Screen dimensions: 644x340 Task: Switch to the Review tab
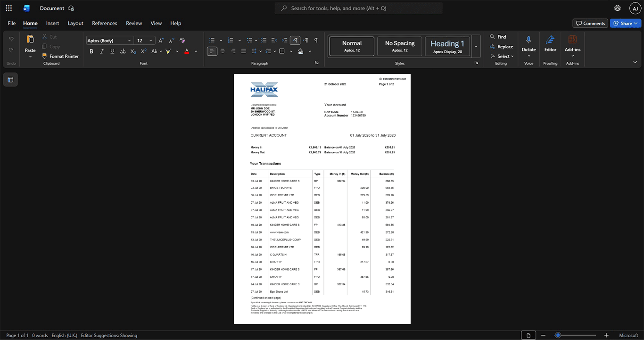(x=134, y=23)
